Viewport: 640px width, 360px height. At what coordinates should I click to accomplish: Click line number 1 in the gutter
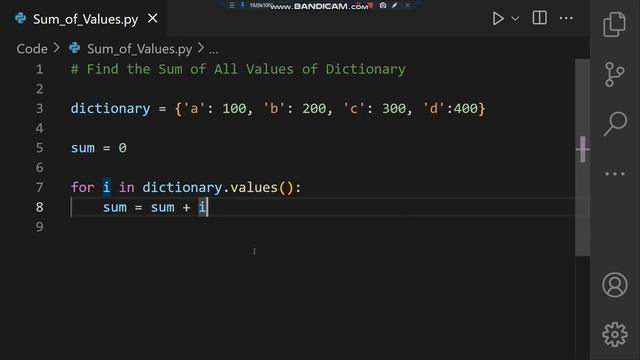pos(40,69)
